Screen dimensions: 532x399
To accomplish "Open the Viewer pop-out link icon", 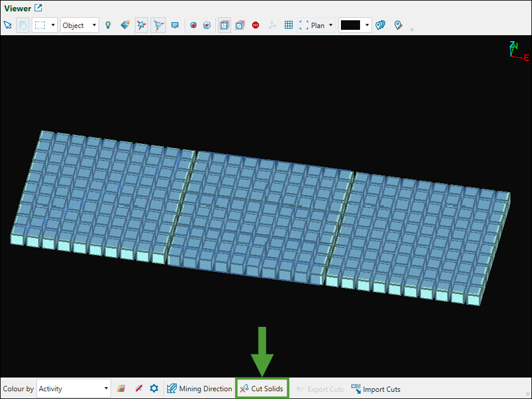I will 38,8.
